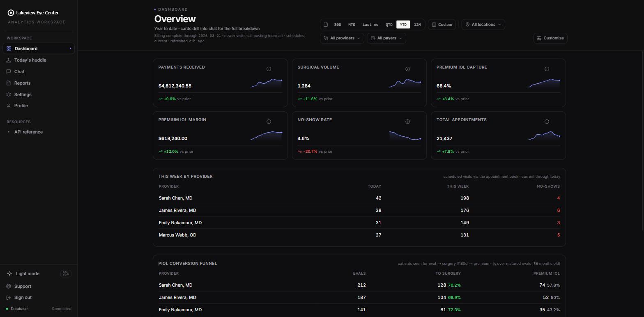Image resolution: width=644 pixels, height=317 pixels.
Task: Click the Profile person icon
Action: tap(9, 106)
